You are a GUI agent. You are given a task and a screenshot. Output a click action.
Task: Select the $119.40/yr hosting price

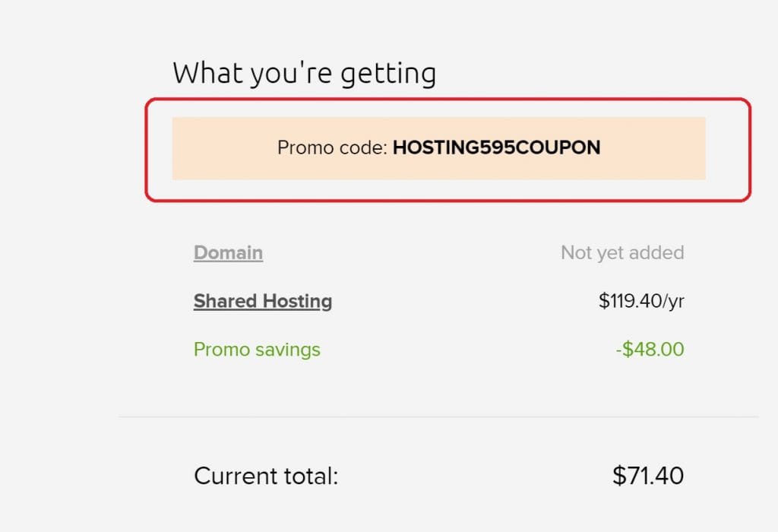tap(641, 301)
